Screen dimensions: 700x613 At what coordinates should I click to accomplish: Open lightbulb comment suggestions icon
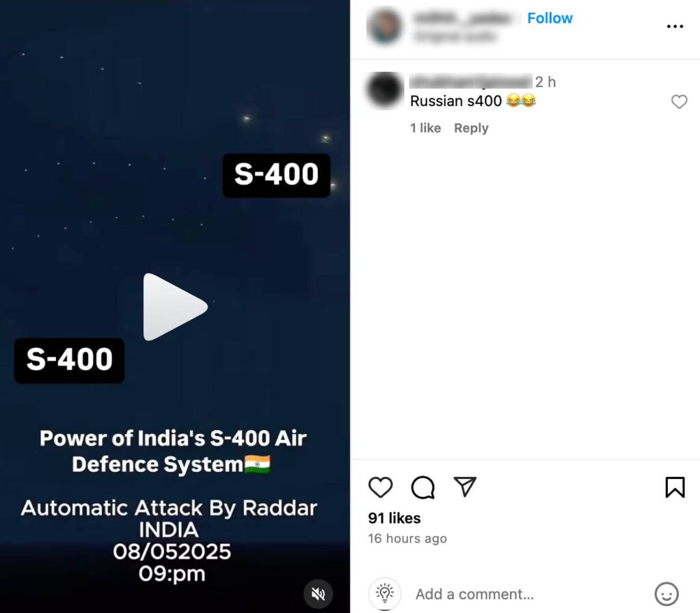click(384, 594)
